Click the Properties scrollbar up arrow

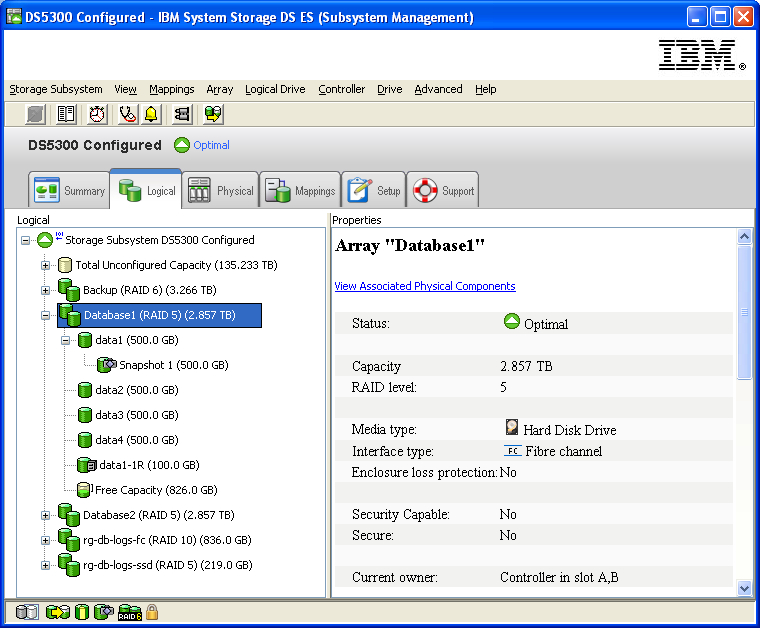coord(744,236)
